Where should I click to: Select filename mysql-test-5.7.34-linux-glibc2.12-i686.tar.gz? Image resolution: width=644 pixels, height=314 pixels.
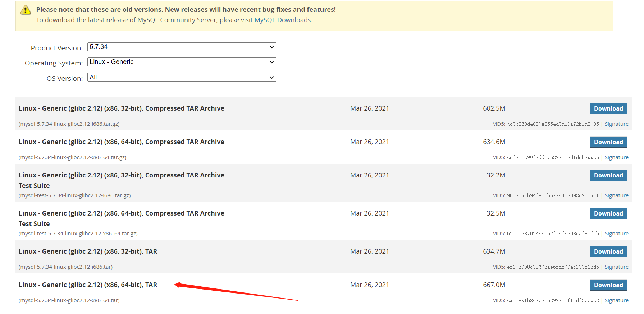coord(75,195)
